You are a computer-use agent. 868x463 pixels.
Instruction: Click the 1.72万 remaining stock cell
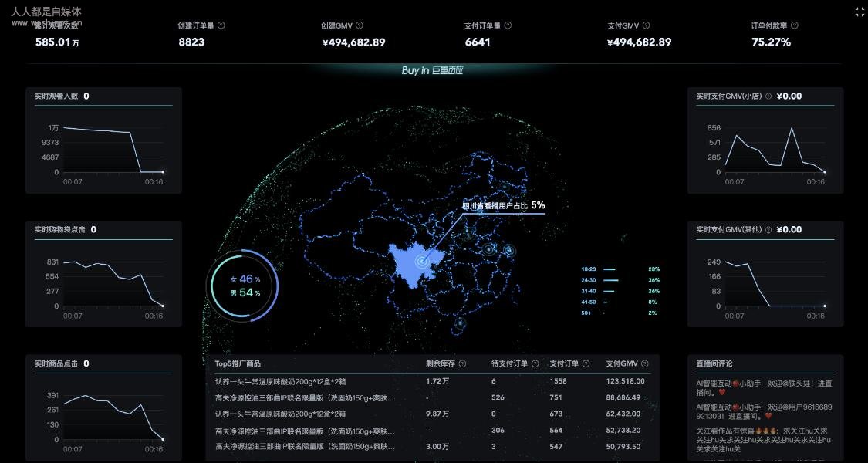437,381
